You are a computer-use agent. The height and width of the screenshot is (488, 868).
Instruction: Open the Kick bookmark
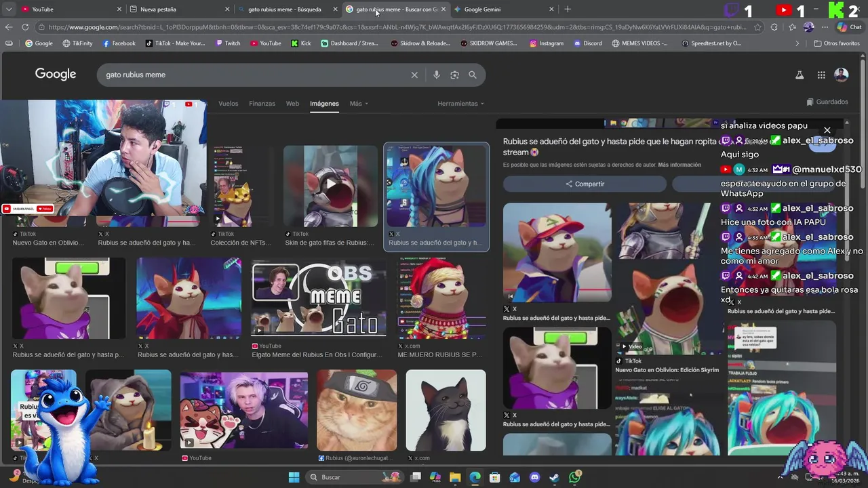[300, 43]
